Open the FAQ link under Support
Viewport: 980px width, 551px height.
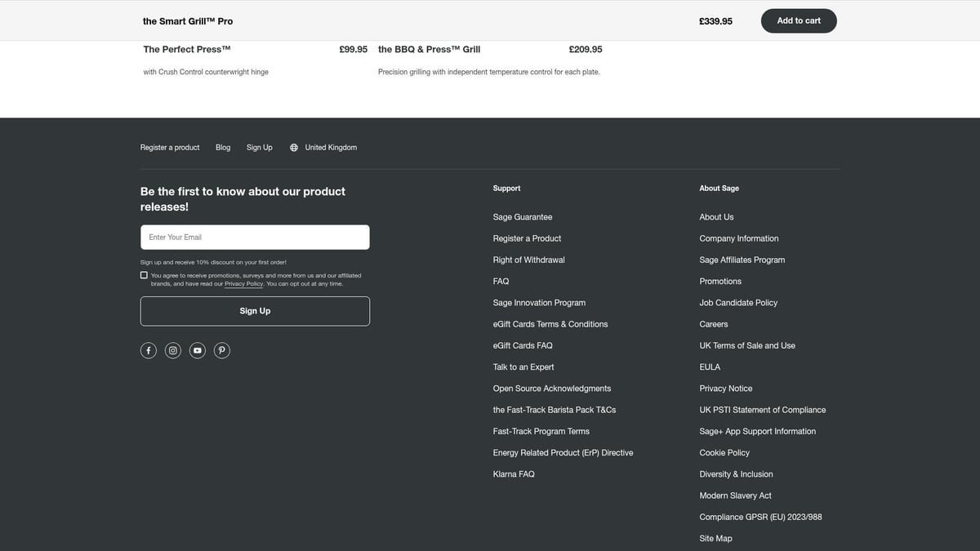pos(501,281)
